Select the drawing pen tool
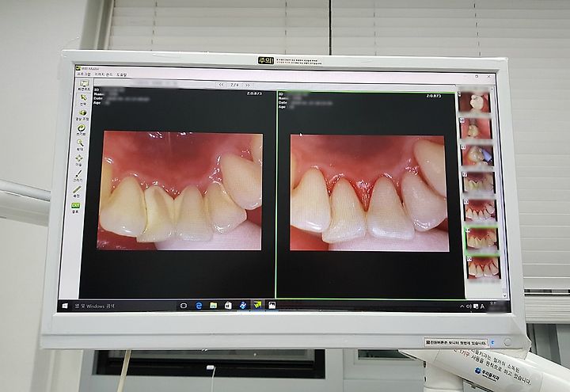 click(x=78, y=173)
